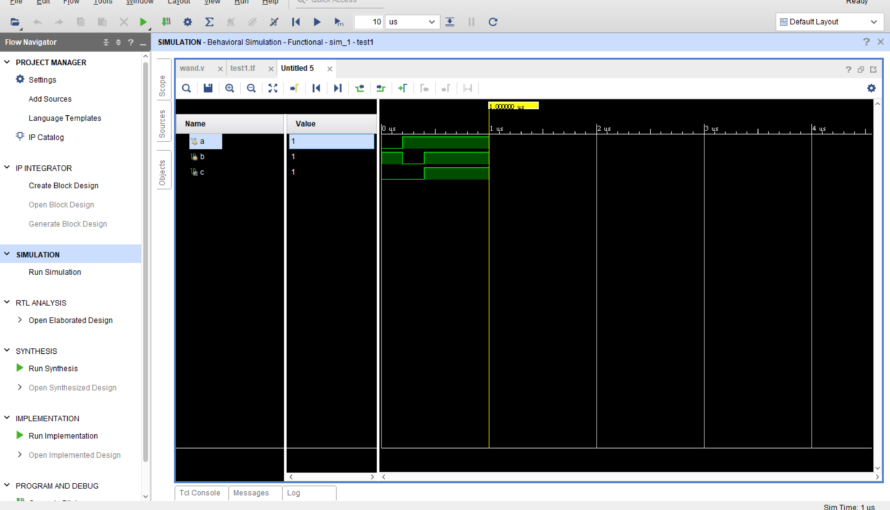The height and width of the screenshot is (510, 890).
Task: Click the Previous Transition icon
Action: click(x=359, y=88)
